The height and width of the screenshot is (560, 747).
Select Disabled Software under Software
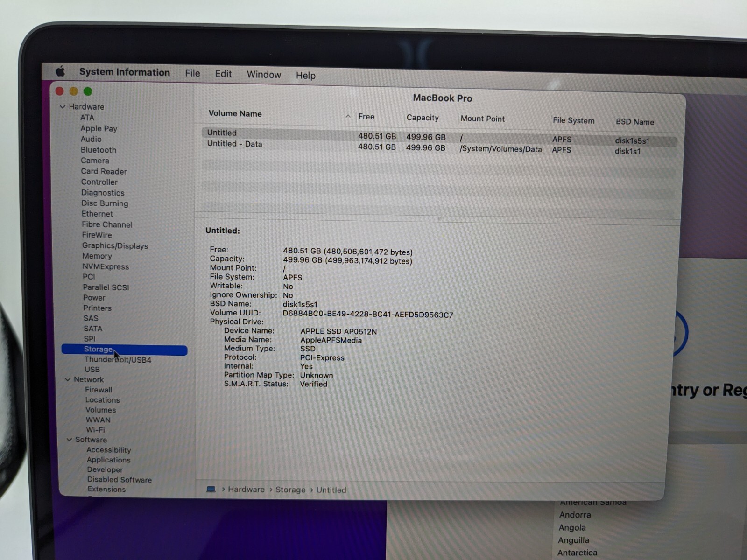tap(120, 480)
